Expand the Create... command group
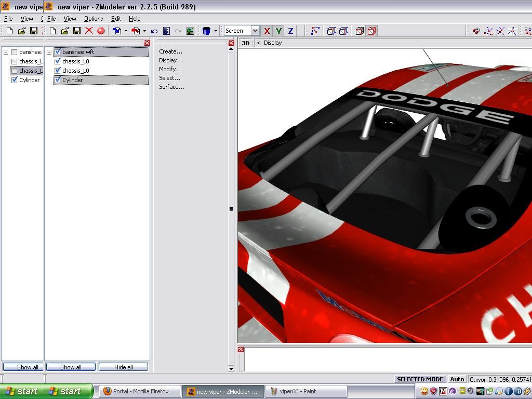532x399 pixels. click(170, 51)
